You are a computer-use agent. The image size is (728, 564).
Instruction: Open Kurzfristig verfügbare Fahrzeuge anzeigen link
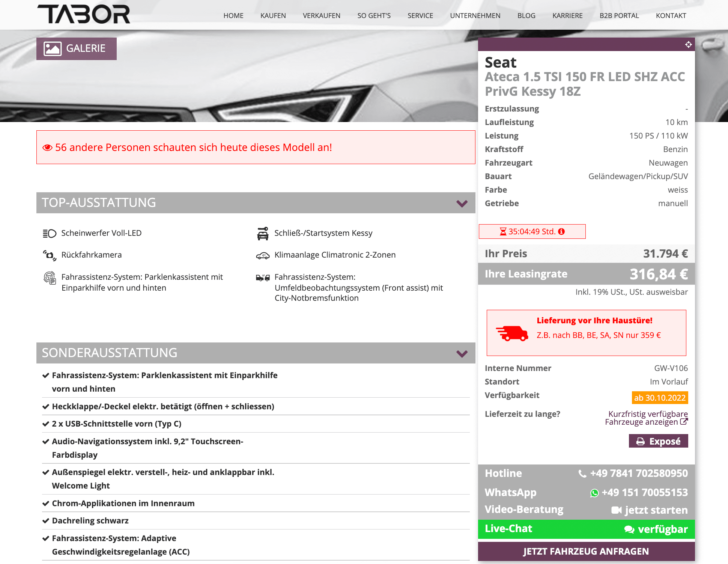click(647, 418)
